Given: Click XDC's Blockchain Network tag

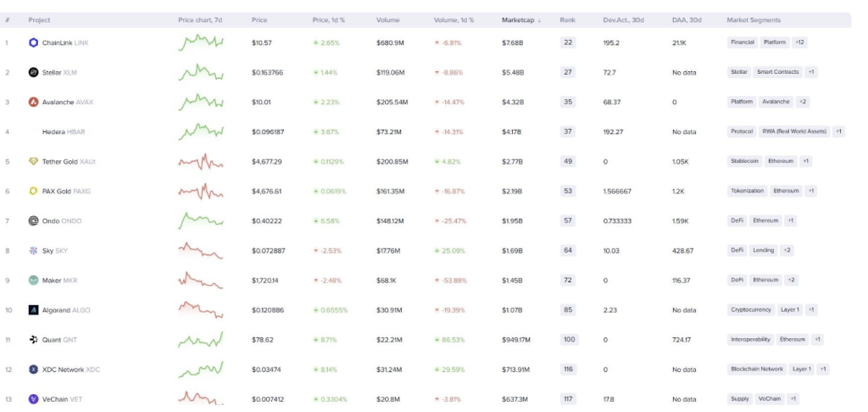Looking at the screenshot, I should (x=757, y=370).
